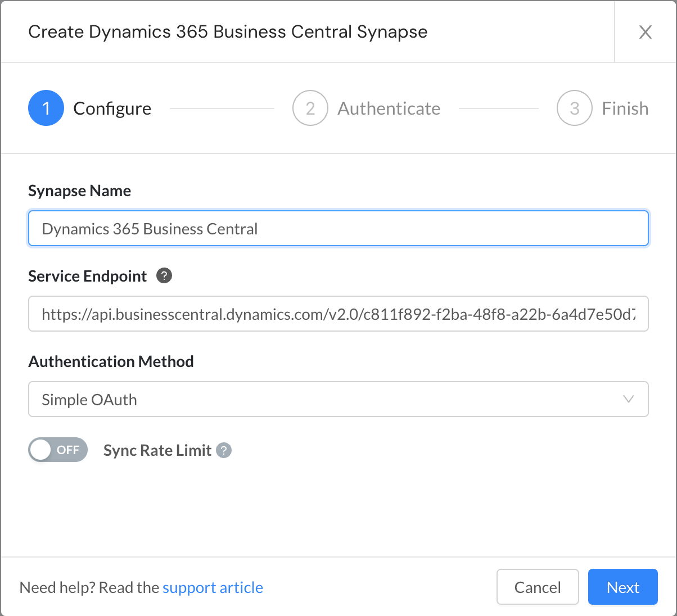677x616 pixels.
Task: Jump to the Authenticate step label
Action: coord(389,108)
